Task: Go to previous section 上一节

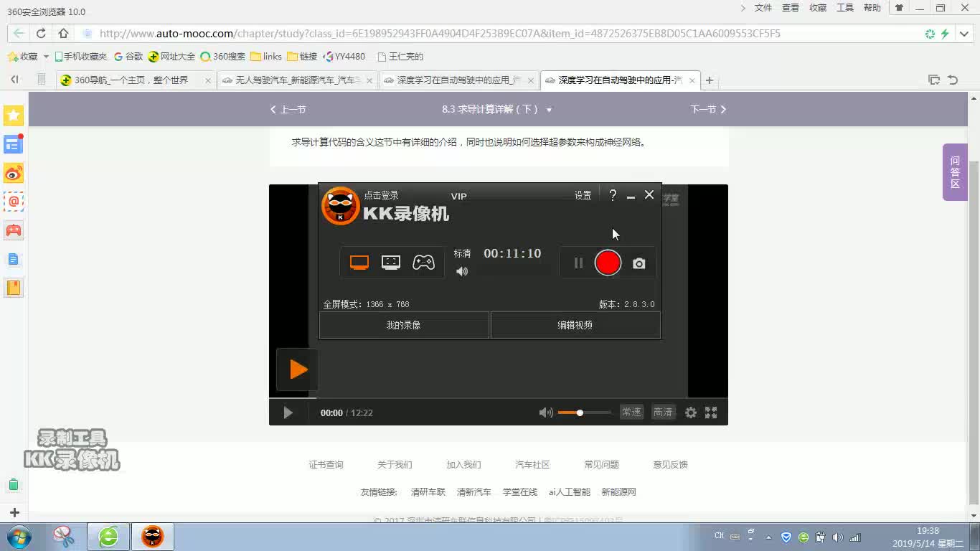Action: point(288,110)
